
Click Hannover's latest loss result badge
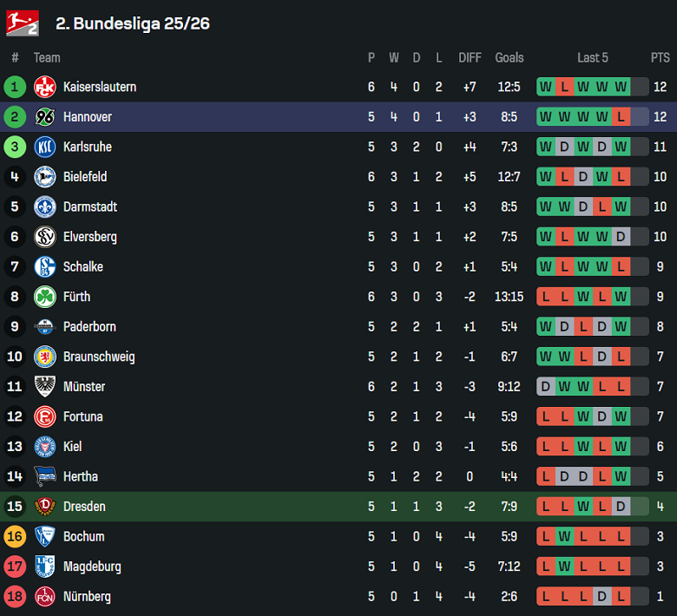621,117
